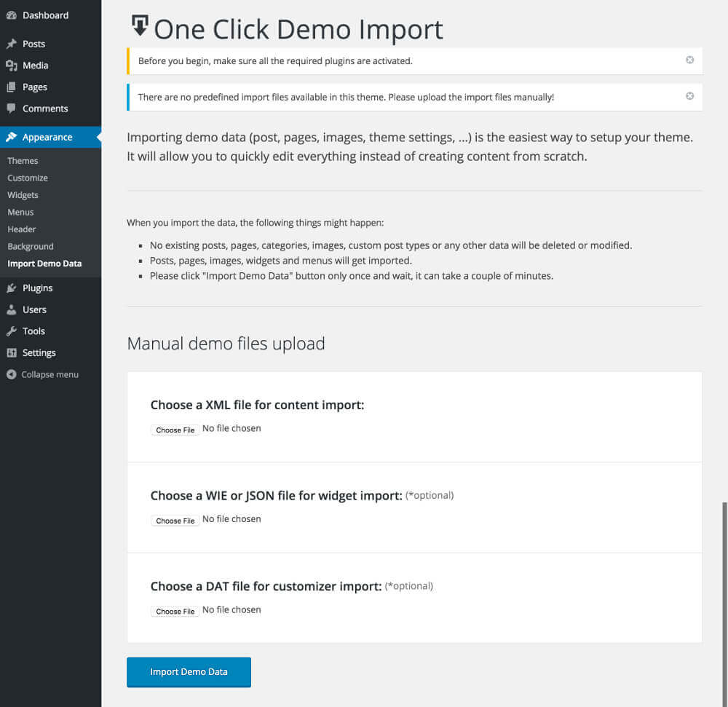Click the bullet starting 'Please click "Import Demo Data"'

click(352, 276)
